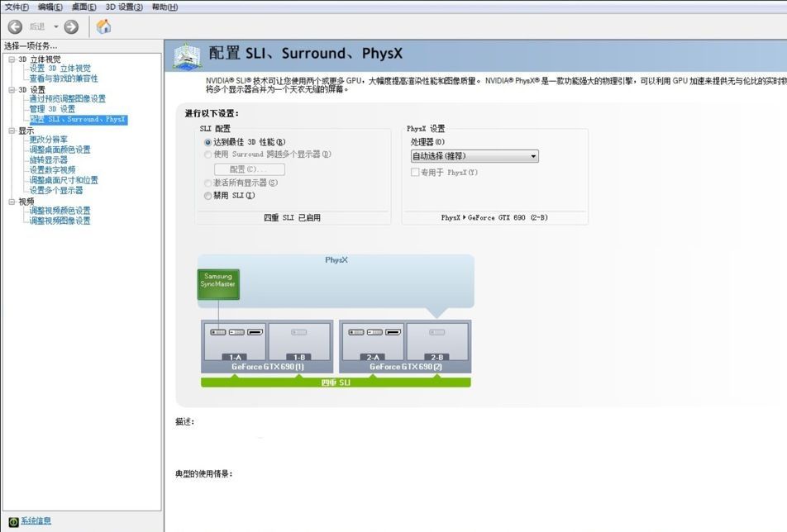
Task: Open 设置多个显示器 task
Action: [x=55, y=191]
